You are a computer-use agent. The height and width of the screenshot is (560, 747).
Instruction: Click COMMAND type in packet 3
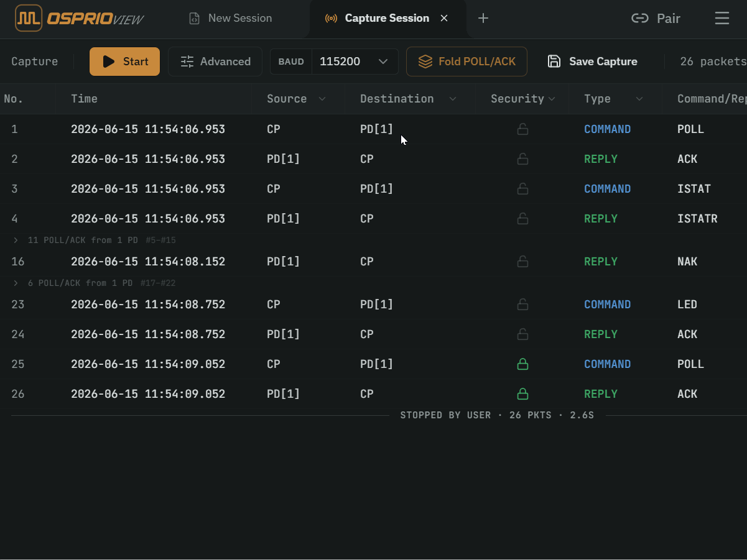click(x=607, y=189)
